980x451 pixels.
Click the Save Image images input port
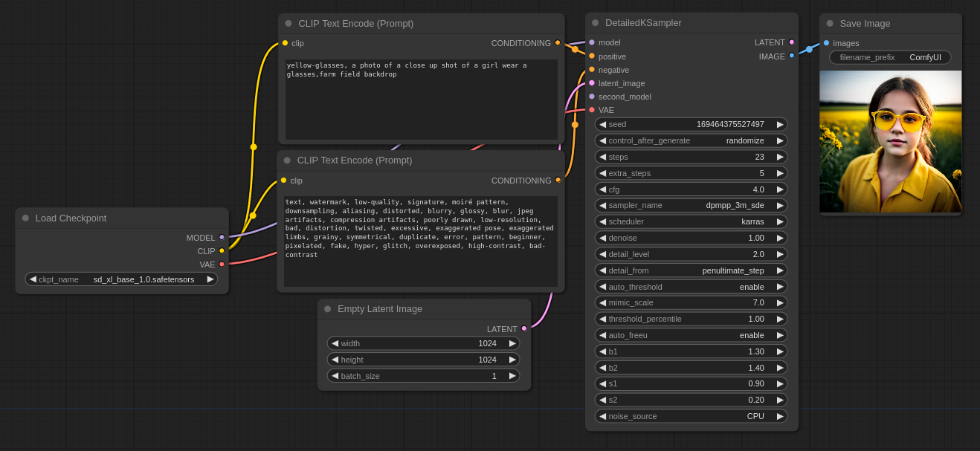[x=826, y=43]
